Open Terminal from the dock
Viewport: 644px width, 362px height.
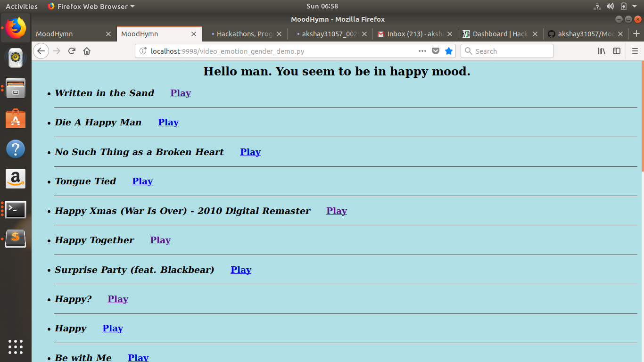[16, 209]
